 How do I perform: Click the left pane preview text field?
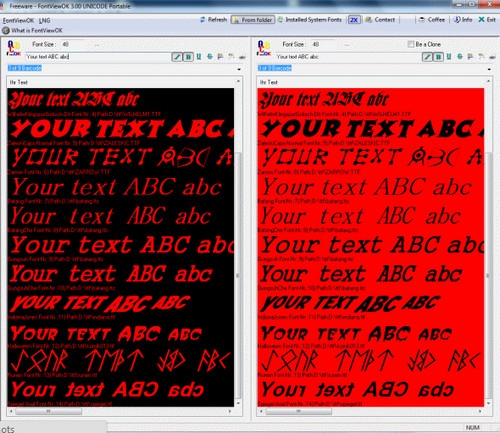(98, 57)
